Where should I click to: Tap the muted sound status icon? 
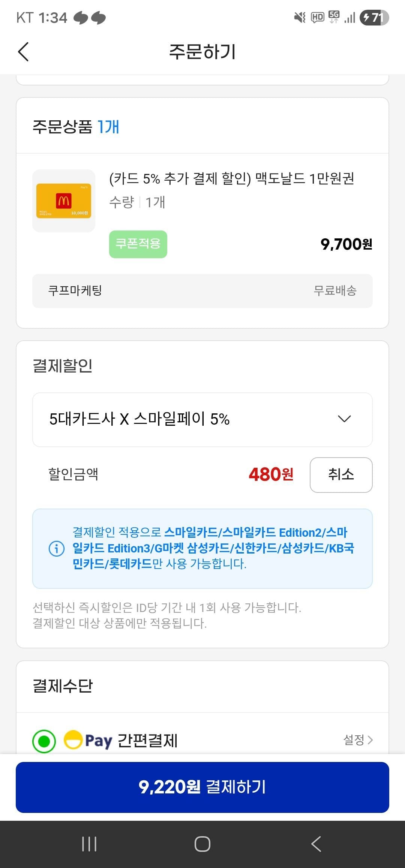[300, 17]
